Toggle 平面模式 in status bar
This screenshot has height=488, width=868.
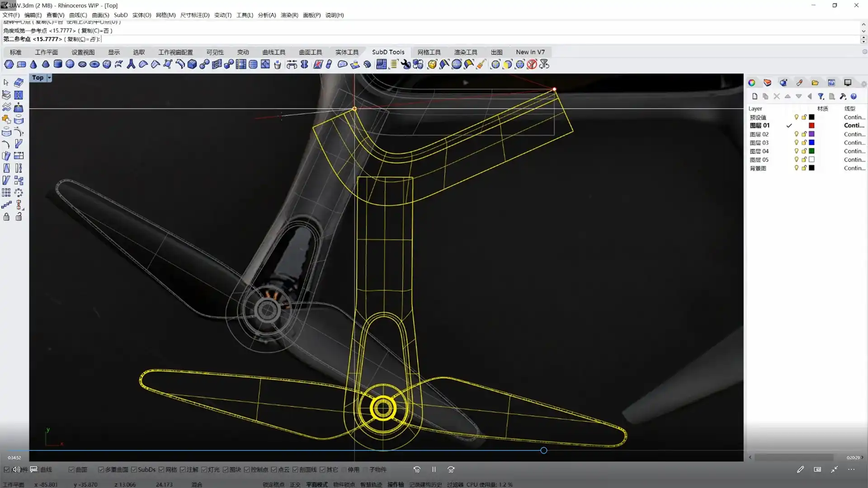(316, 484)
